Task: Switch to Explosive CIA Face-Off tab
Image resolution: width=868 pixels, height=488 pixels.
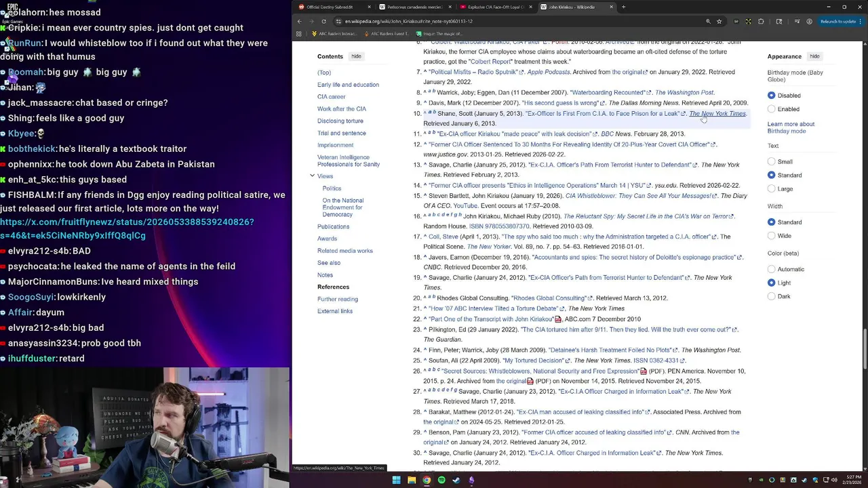Action: pyautogui.click(x=494, y=7)
